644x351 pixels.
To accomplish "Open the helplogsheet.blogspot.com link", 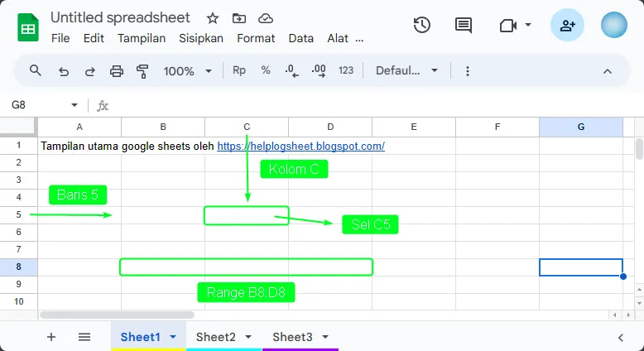I will (300, 147).
